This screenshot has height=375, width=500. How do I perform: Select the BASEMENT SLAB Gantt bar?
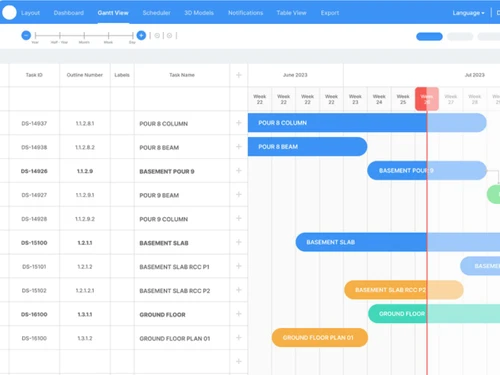click(398, 242)
